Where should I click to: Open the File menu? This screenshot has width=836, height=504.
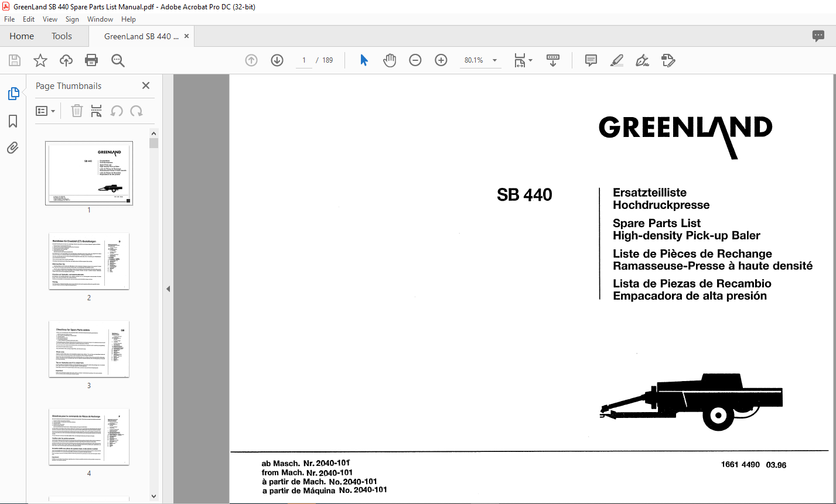(9, 19)
